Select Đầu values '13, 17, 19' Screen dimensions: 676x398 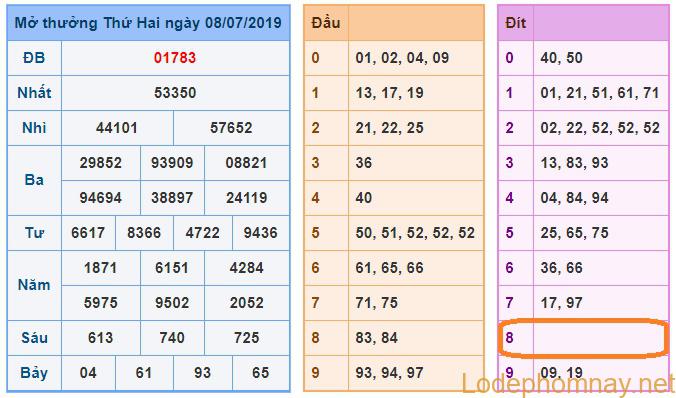pos(390,93)
